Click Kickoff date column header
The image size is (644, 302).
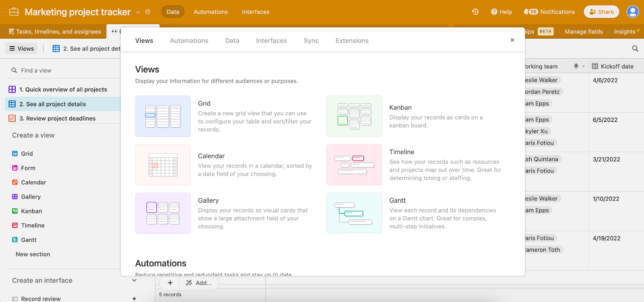pos(616,66)
